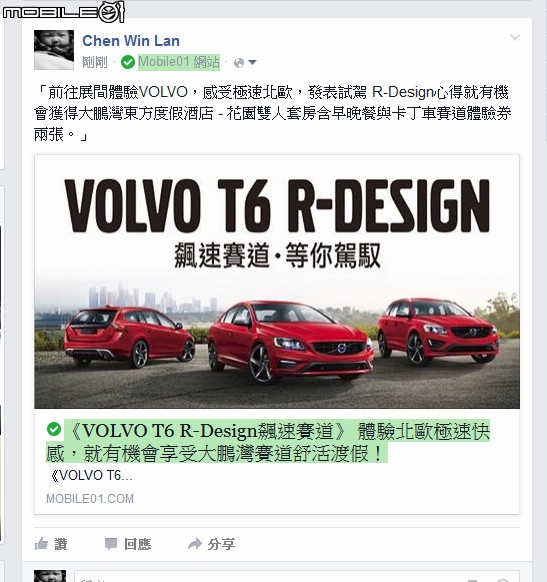The height and width of the screenshot is (582, 547).
Task: Click the 回應 comment button label
Action: tap(138, 544)
